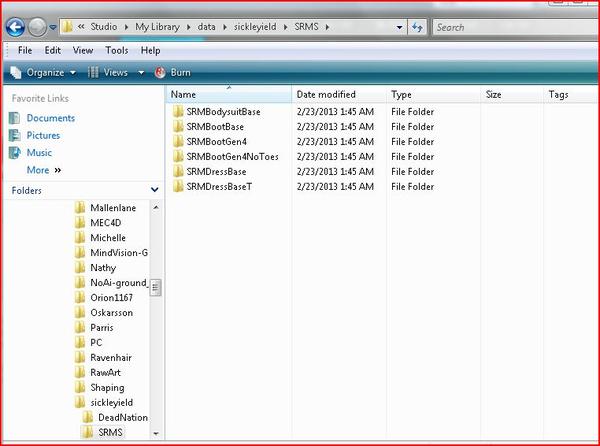
Task: Click the greyed Forward navigation arrow
Action: (38, 27)
